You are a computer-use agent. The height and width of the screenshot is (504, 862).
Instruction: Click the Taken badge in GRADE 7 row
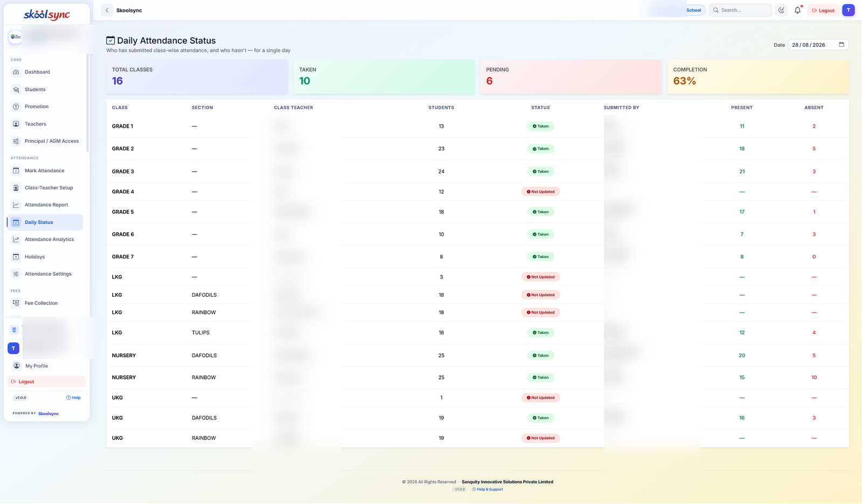[540, 257]
